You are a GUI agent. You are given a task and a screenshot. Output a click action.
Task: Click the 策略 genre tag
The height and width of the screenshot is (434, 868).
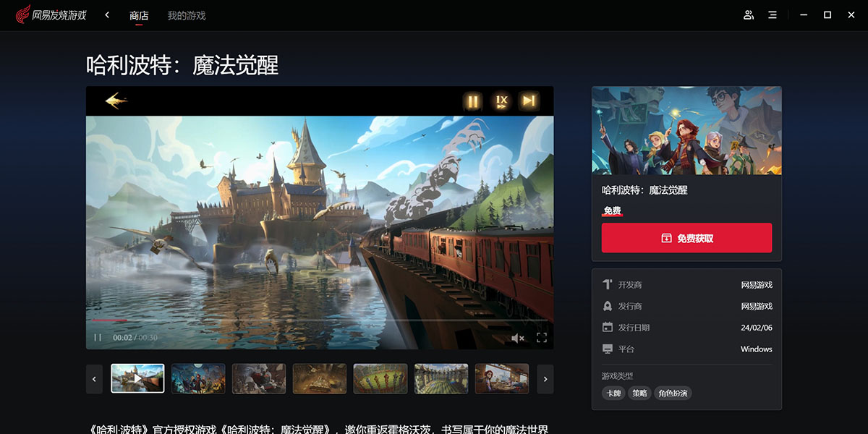639,393
